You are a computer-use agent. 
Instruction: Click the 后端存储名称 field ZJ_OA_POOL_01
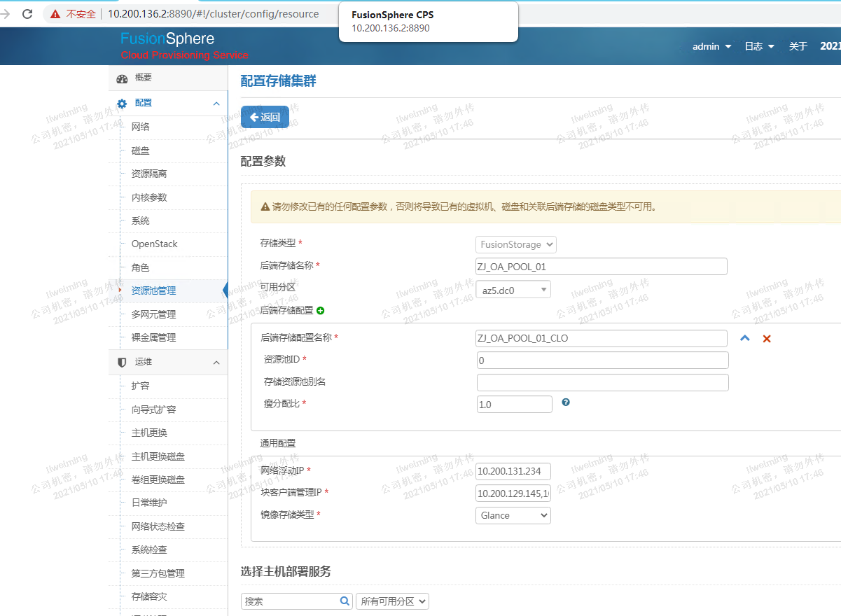coord(602,267)
